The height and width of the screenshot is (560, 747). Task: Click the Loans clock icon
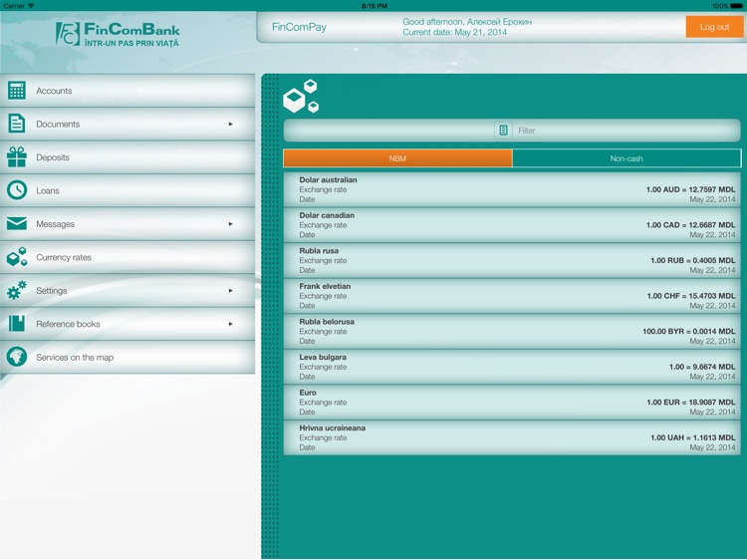(17, 190)
